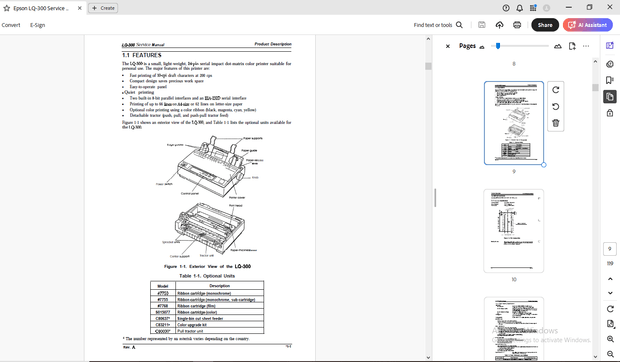Click the Print icon
The height and width of the screenshot is (362, 620).
point(517,25)
